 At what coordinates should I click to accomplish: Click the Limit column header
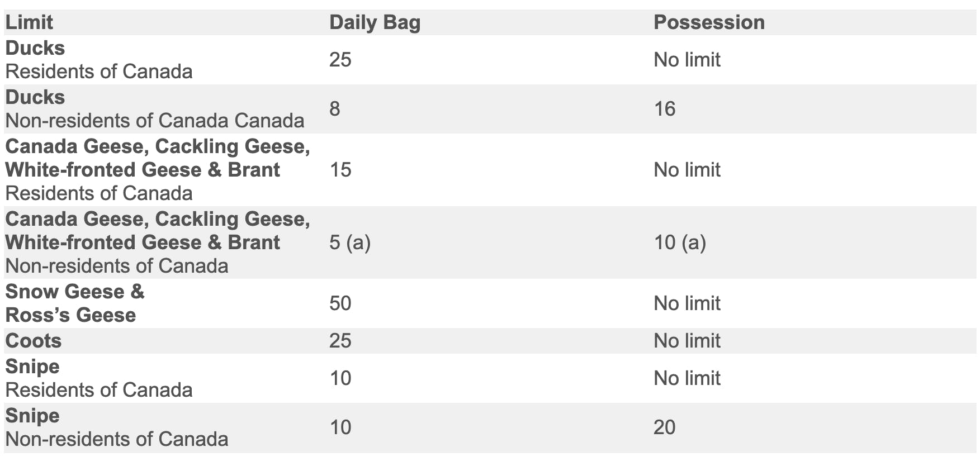(x=29, y=22)
